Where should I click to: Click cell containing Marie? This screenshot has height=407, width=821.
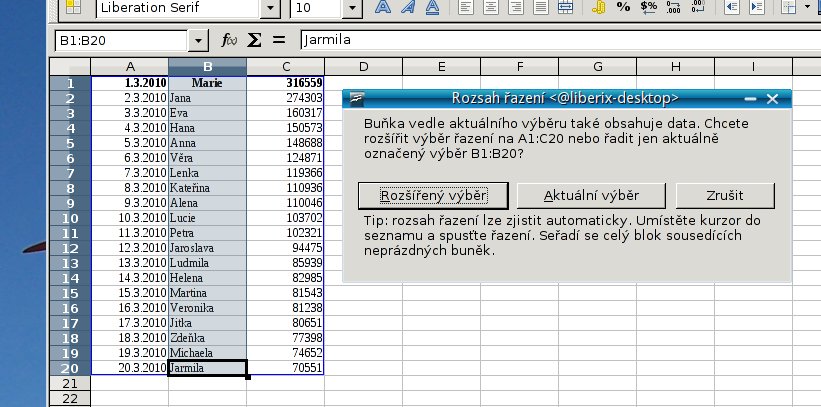[x=208, y=83]
